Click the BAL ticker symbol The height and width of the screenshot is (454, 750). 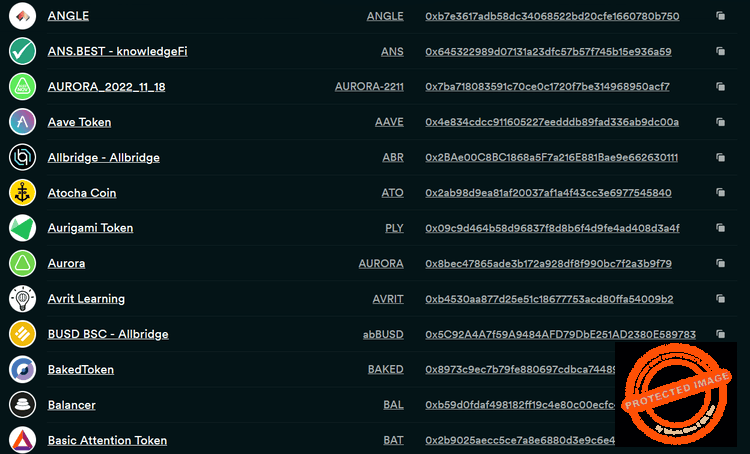coord(393,405)
